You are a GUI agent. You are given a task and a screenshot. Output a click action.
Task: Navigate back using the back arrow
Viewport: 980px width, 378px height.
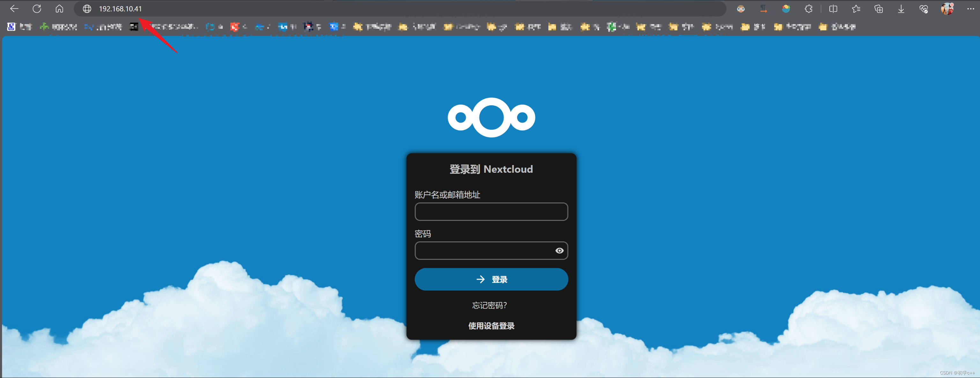tap(14, 8)
